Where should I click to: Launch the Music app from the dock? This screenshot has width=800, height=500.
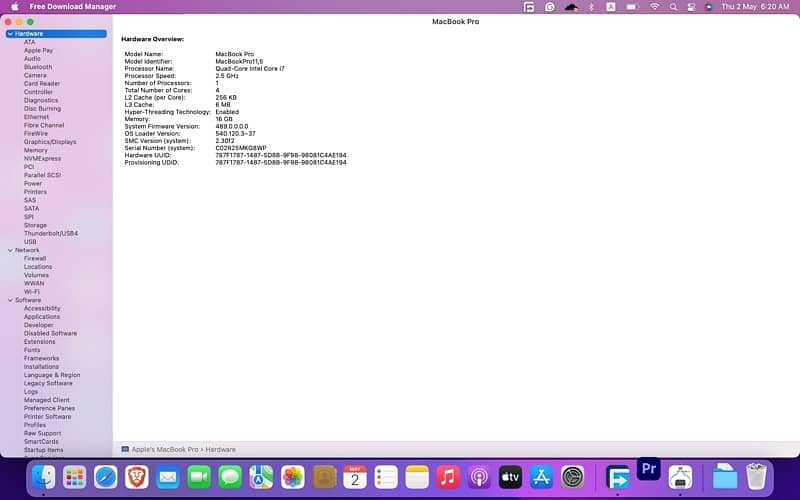click(x=447, y=477)
